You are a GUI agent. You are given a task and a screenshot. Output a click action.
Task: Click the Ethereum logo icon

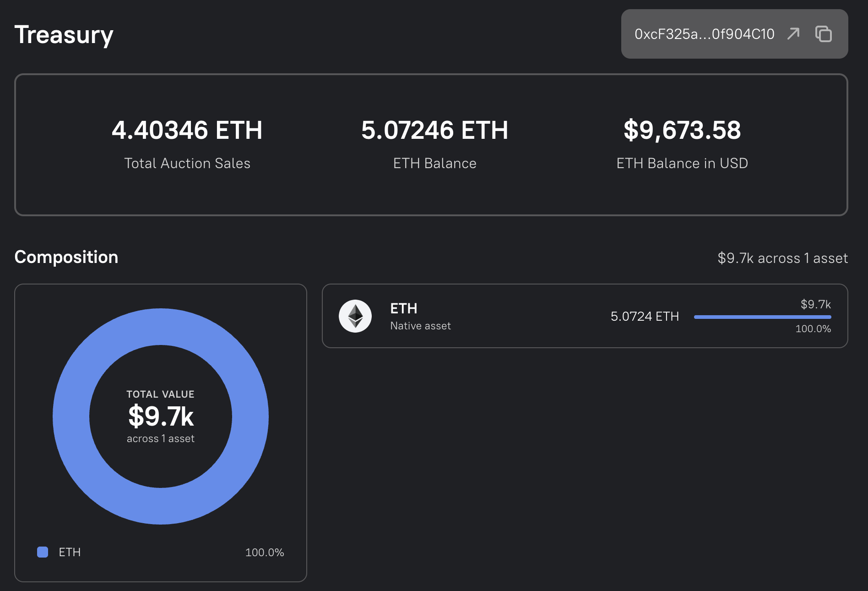pos(355,316)
